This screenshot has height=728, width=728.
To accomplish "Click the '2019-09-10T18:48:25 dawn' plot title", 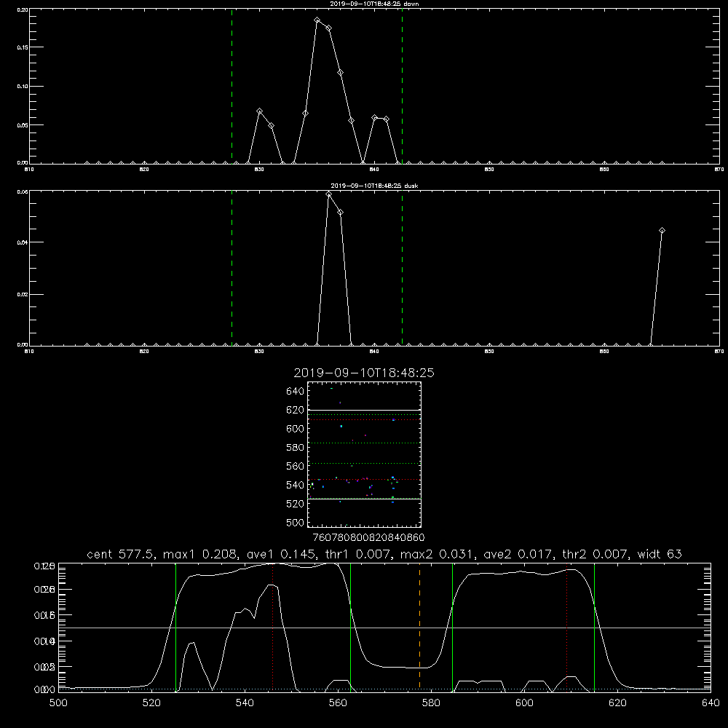I will pos(374,4).
